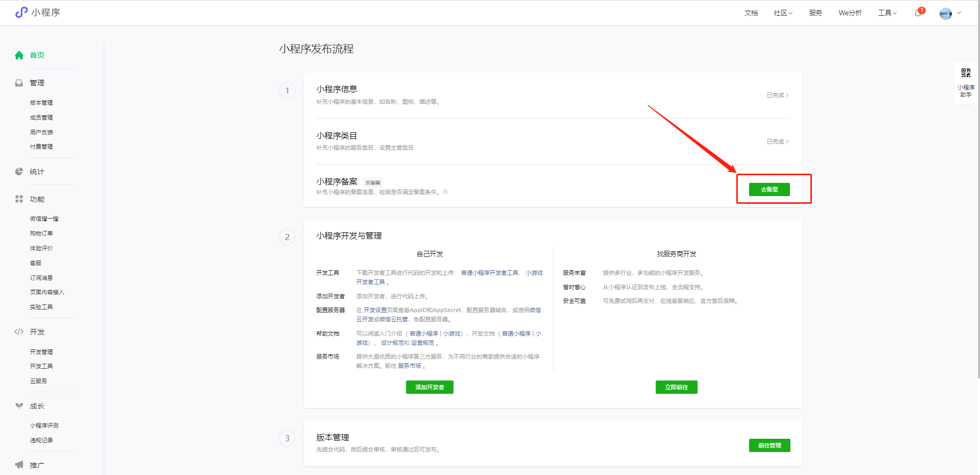Click the notification bell icon
980x475 pixels.
918,13
